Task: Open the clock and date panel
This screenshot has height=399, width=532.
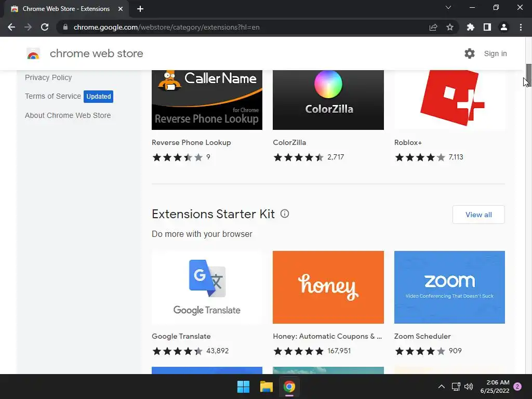Action: click(495, 387)
